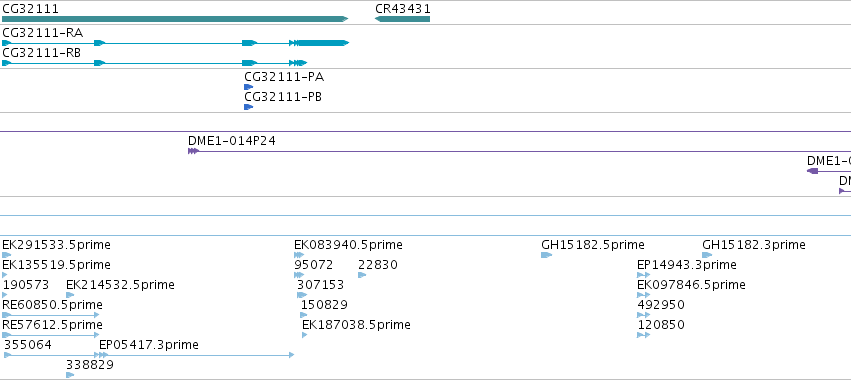Select the EK097846.5prime EST feature
Screen dimensions: 851x380
(x=644, y=295)
